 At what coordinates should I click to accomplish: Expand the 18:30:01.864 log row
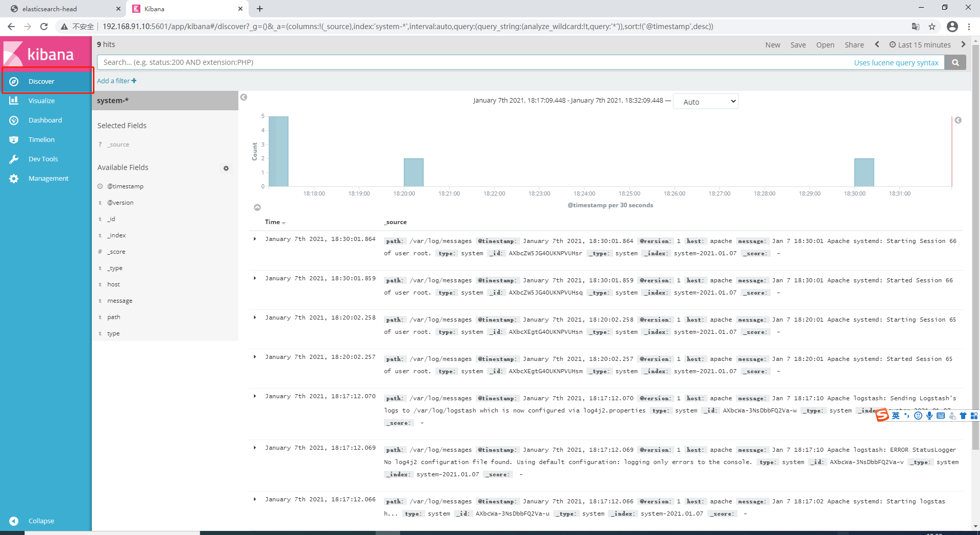[x=255, y=239]
